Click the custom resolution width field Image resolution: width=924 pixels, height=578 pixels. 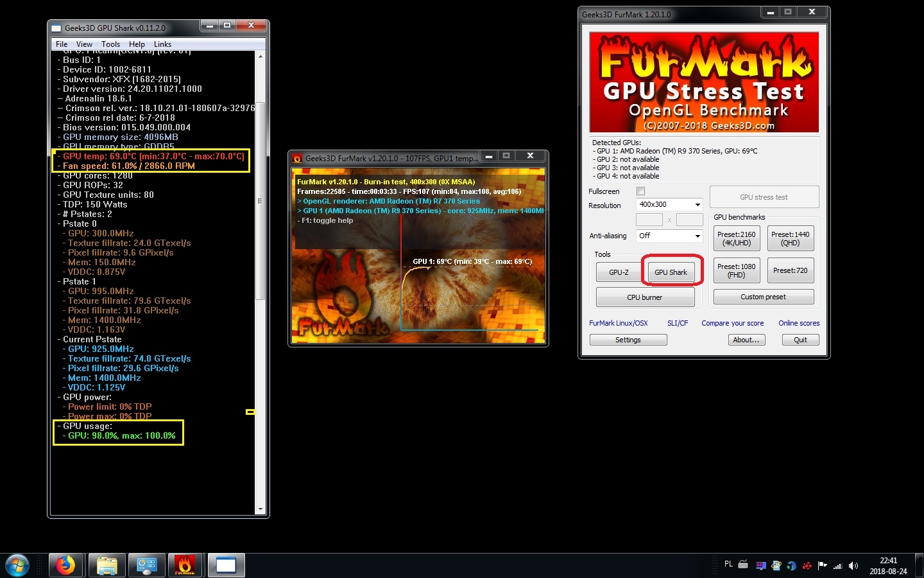(x=649, y=220)
